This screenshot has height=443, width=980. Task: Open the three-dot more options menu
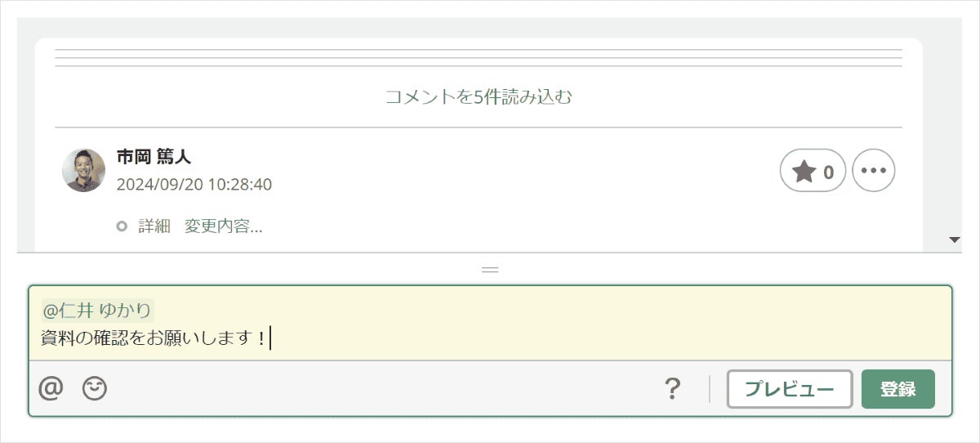pyautogui.click(x=873, y=171)
